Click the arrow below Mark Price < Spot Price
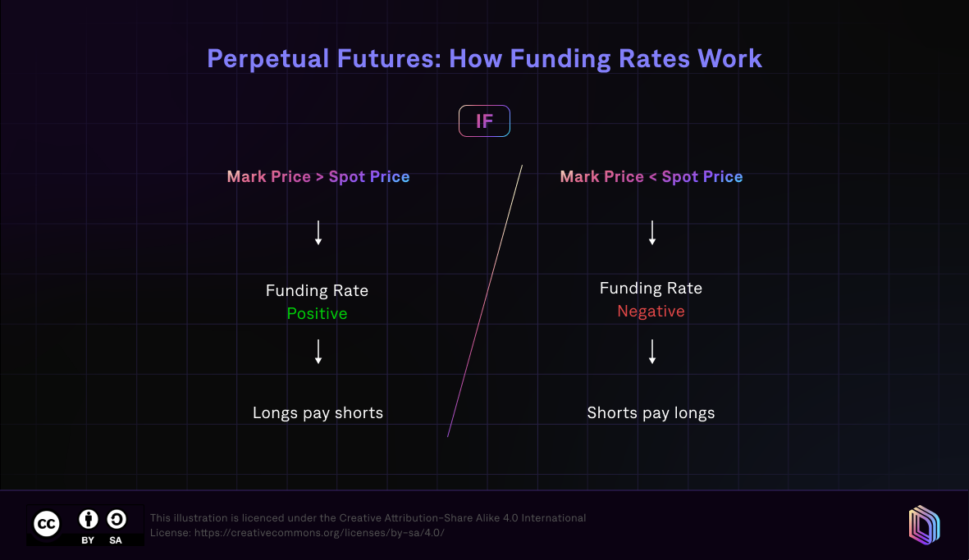The width and height of the screenshot is (969, 560). [652, 233]
